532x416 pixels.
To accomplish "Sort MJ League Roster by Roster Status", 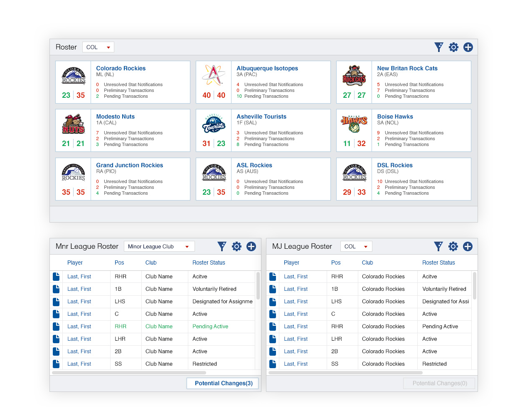I will coord(438,262).
